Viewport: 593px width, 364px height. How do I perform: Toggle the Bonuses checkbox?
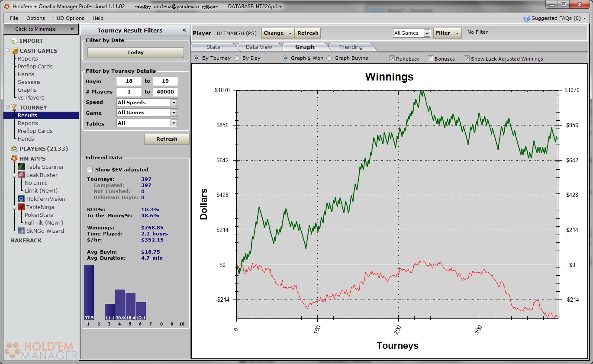(x=430, y=58)
